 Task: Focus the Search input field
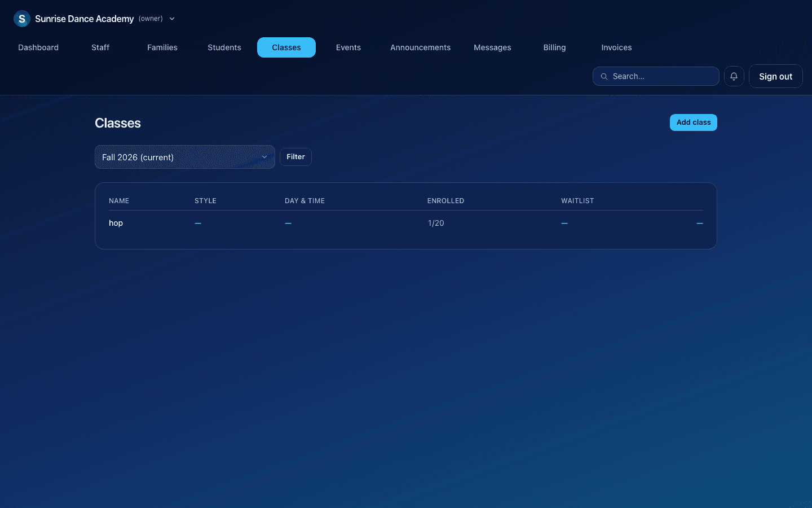(656, 76)
